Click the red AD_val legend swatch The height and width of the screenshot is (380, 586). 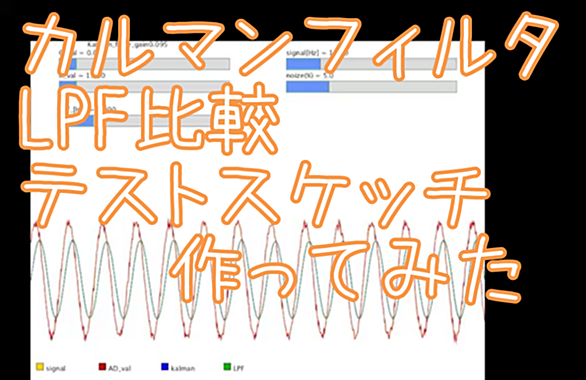pos(102,367)
